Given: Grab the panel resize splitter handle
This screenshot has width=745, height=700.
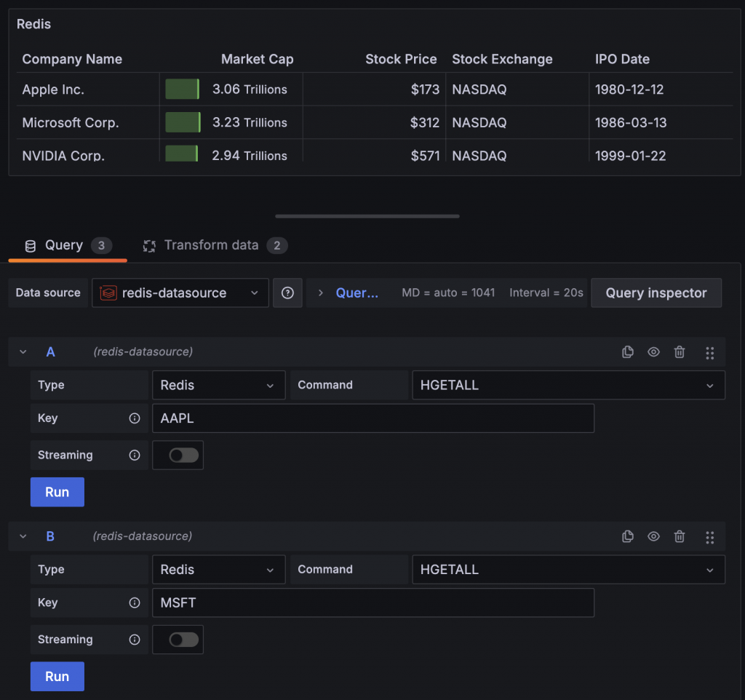Looking at the screenshot, I should click(x=367, y=216).
